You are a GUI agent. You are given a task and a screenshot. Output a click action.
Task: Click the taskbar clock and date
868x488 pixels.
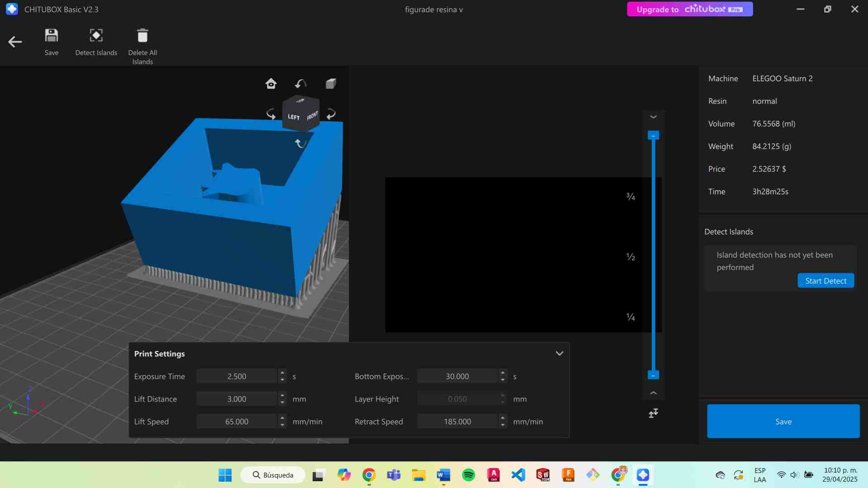point(840,475)
